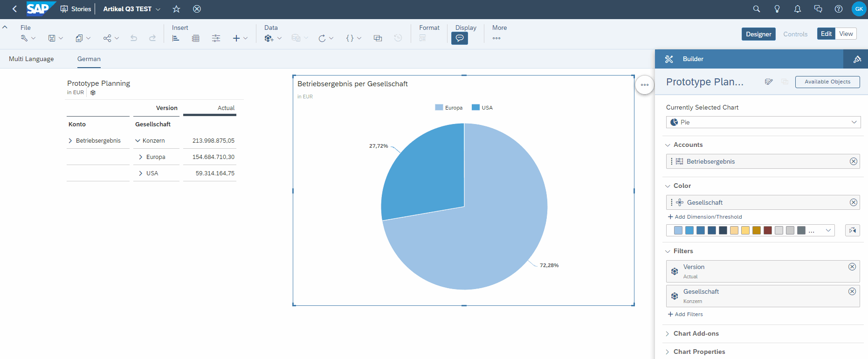Viewport: 868px width, 359px height.
Task: Click the Save icon in File group
Action: 52,38
